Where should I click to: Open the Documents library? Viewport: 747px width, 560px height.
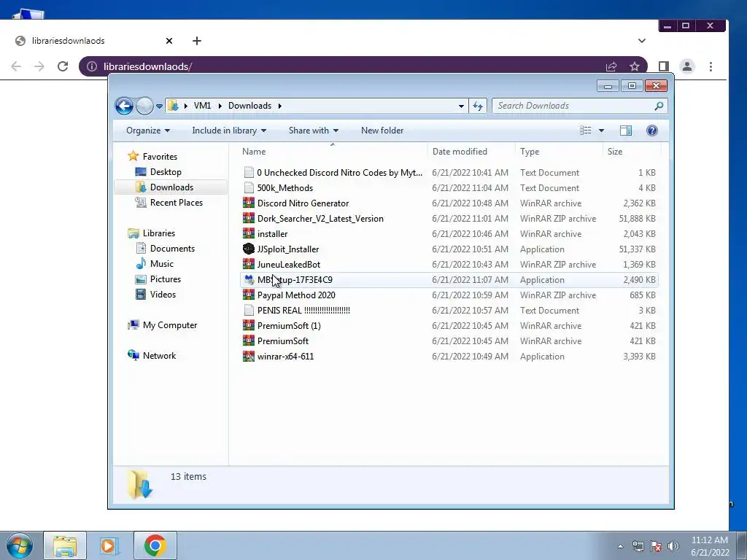pos(172,249)
